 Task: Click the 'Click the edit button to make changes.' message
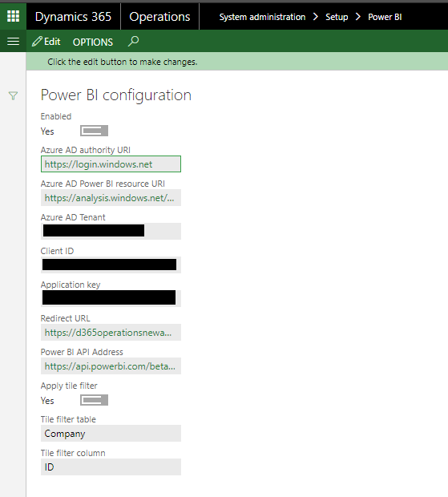coord(123,62)
